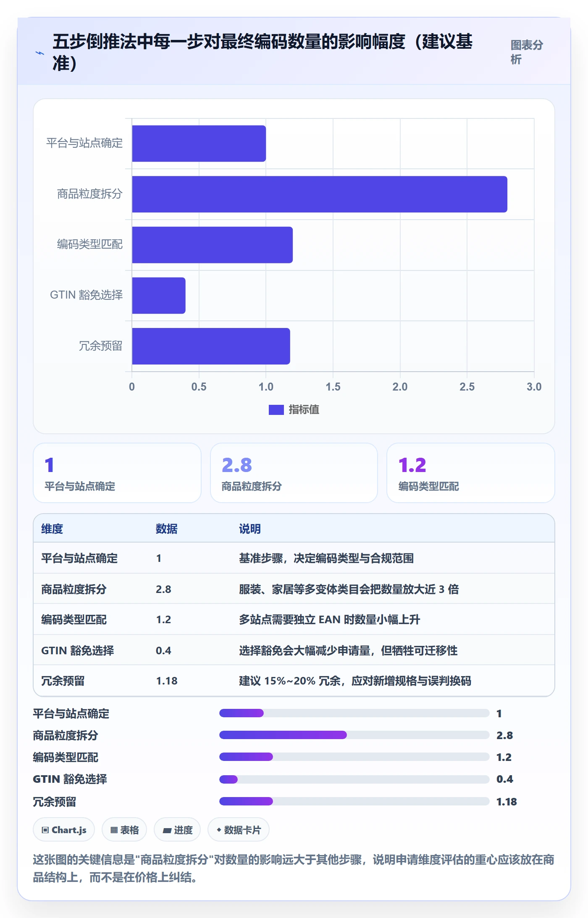
Task: Open the 商品粒度拆分 data card showing 2.8
Action: point(294,473)
